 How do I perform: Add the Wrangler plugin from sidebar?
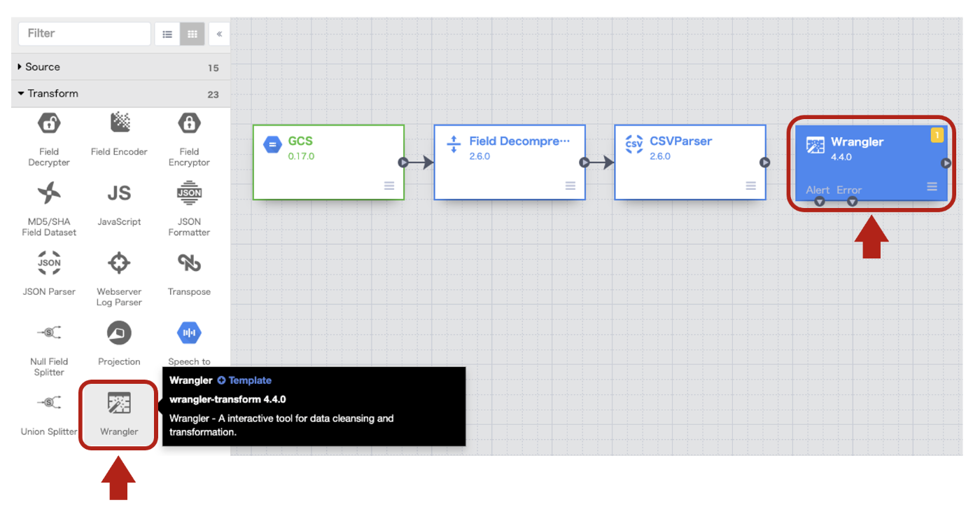[x=119, y=414]
